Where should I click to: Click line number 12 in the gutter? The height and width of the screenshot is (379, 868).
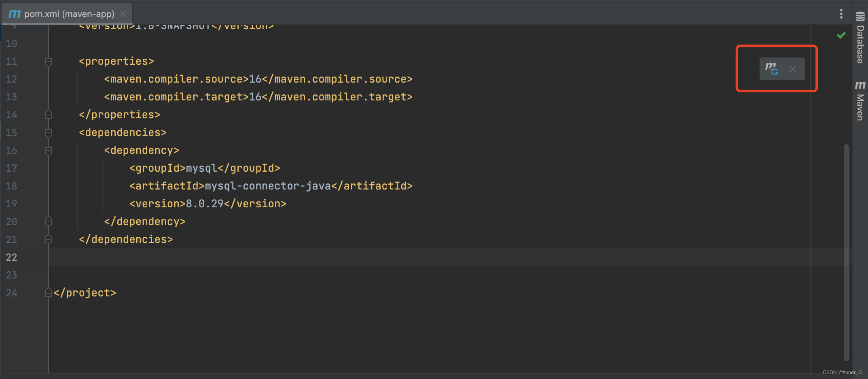tap(11, 79)
